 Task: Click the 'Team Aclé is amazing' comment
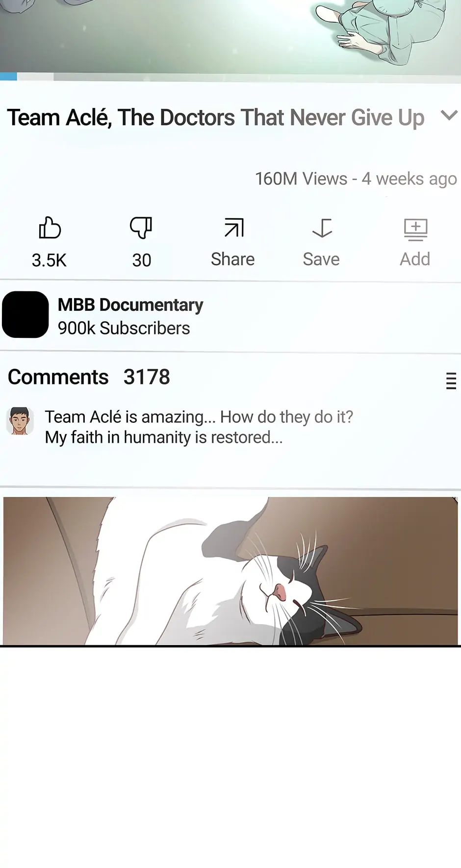coord(199,427)
